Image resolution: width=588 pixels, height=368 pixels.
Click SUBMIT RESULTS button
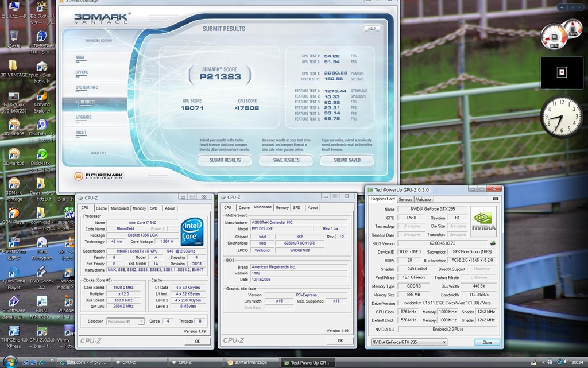[225, 160]
